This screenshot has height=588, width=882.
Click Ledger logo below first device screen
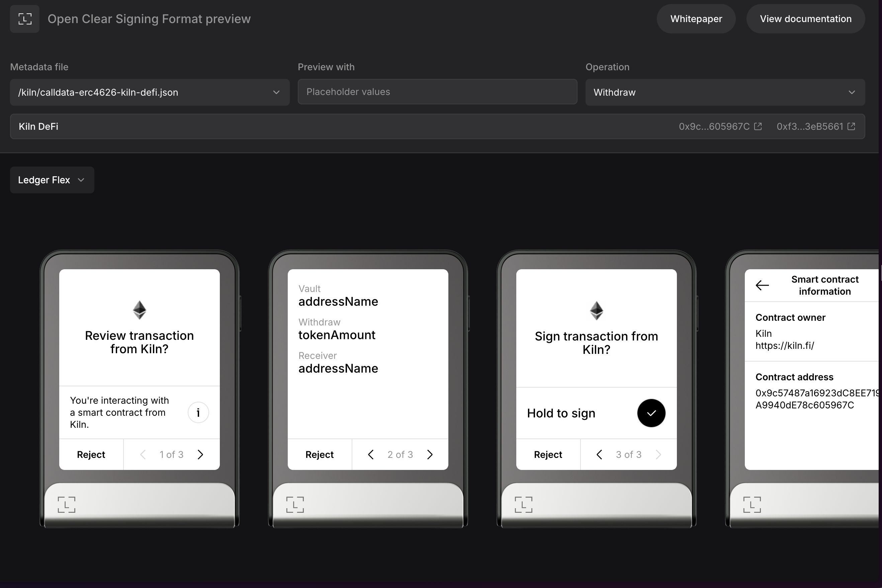point(66,505)
